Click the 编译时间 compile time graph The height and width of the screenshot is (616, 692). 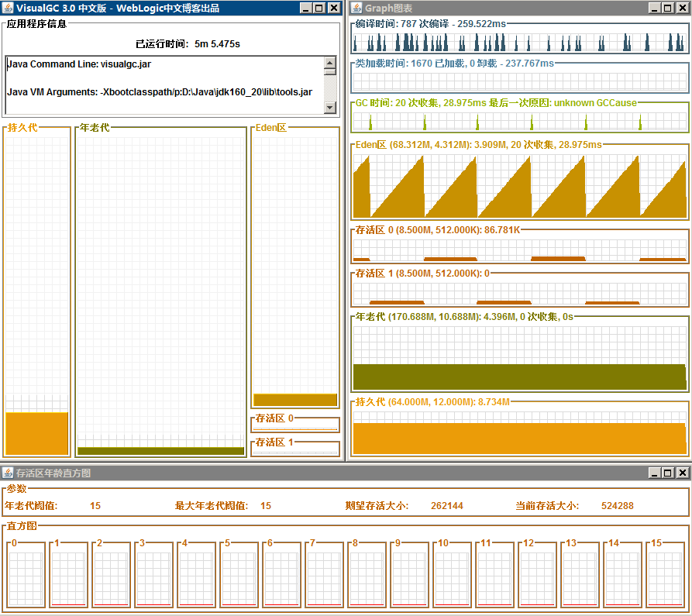tap(519, 43)
